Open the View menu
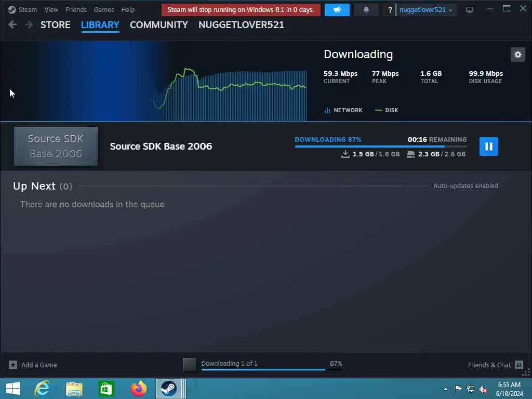The height and width of the screenshot is (399, 532). [x=51, y=9]
